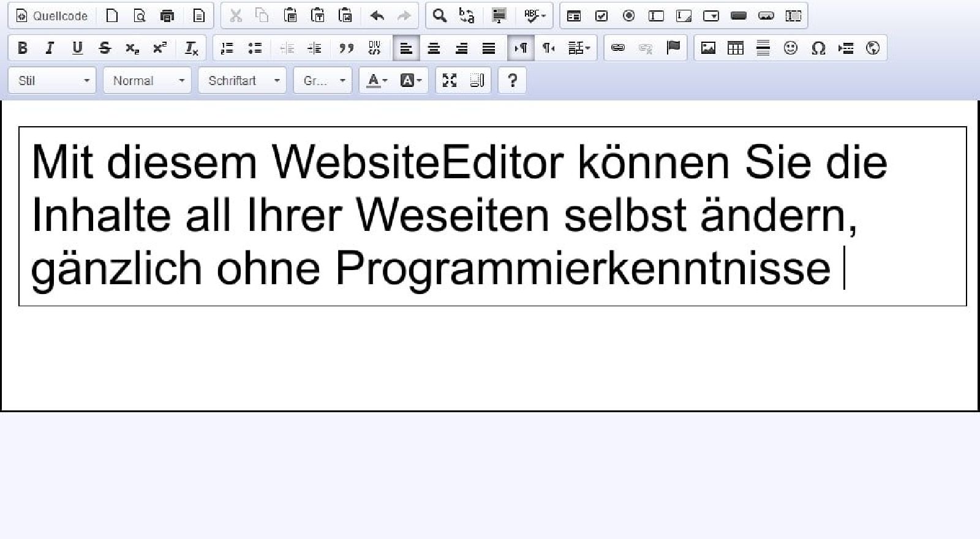Image resolution: width=980 pixels, height=539 pixels.
Task: Toggle italic formatting
Action: pyautogui.click(x=50, y=48)
